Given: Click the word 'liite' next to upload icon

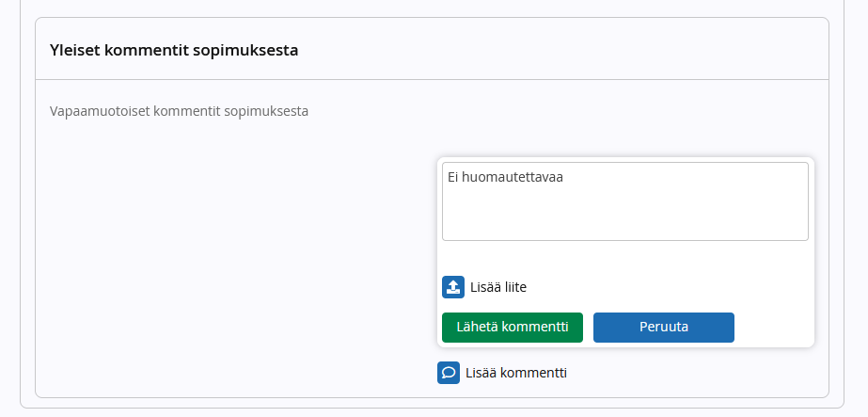Looking at the screenshot, I should pyautogui.click(x=515, y=287).
